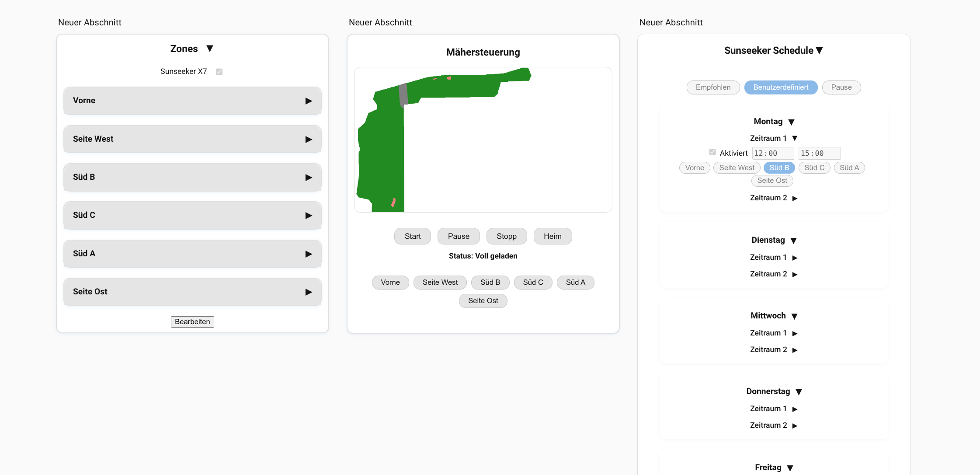Viewport: 980px width, 475px height.
Task: Switch to the Empfohlen schedule mode
Action: point(713,87)
